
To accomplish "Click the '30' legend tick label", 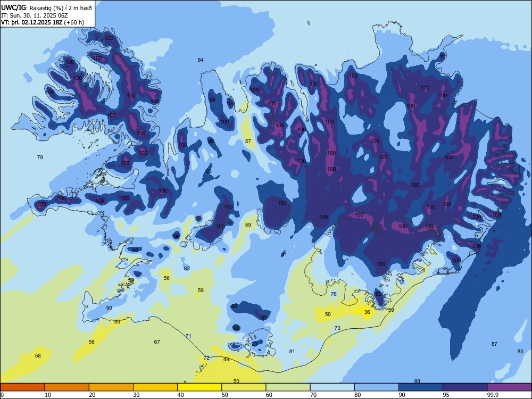I will tap(136, 395).
